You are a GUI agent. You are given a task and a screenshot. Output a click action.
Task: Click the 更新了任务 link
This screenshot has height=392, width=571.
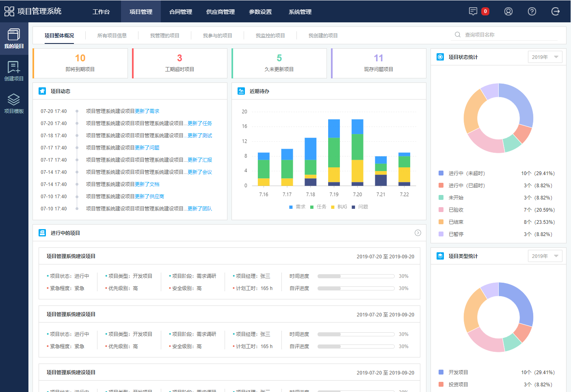[x=200, y=123]
